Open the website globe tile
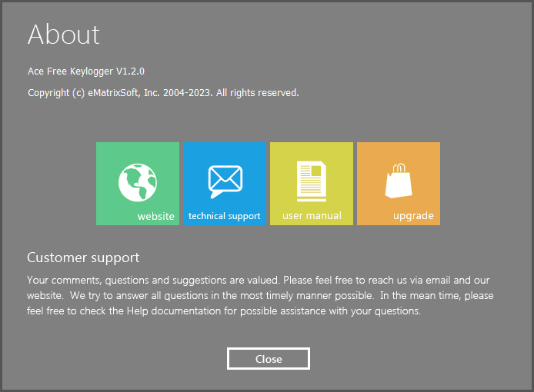Screen dimensions: 534x392 pyautogui.click(x=138, y=184)
